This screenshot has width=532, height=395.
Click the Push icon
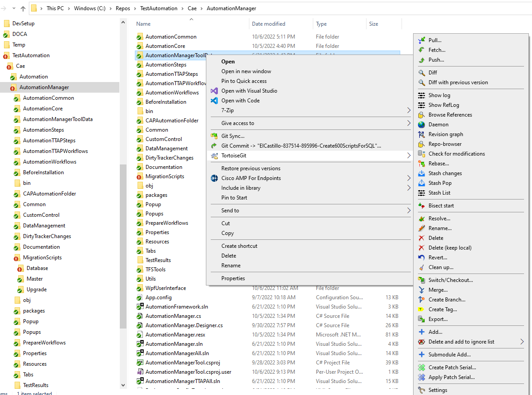tap(422, 60)
